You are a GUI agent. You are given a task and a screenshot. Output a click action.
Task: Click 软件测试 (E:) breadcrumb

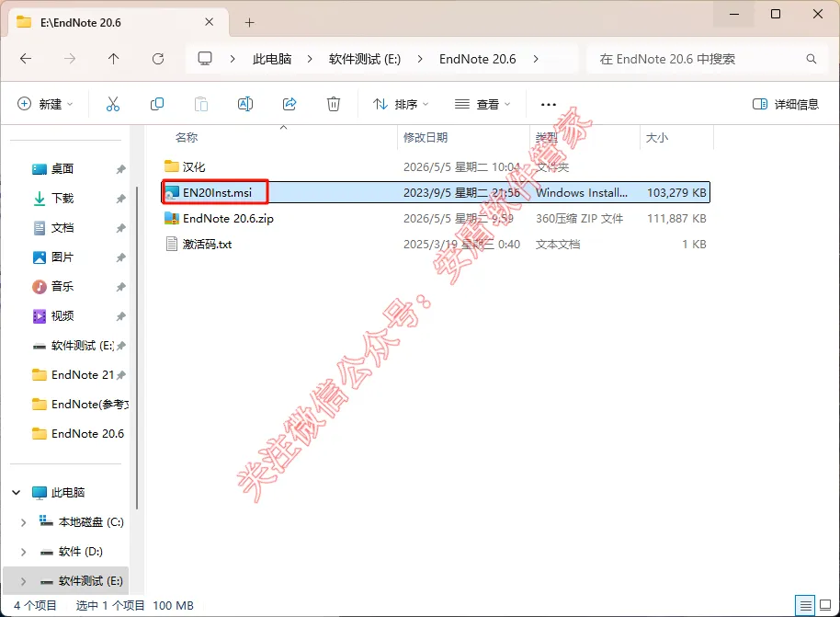tap(365, 59)
